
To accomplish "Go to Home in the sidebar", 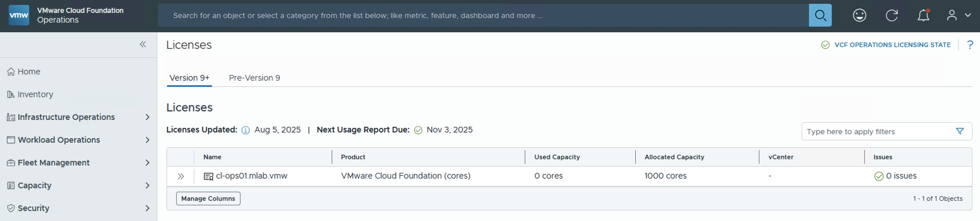I will (x=28, y=71).
